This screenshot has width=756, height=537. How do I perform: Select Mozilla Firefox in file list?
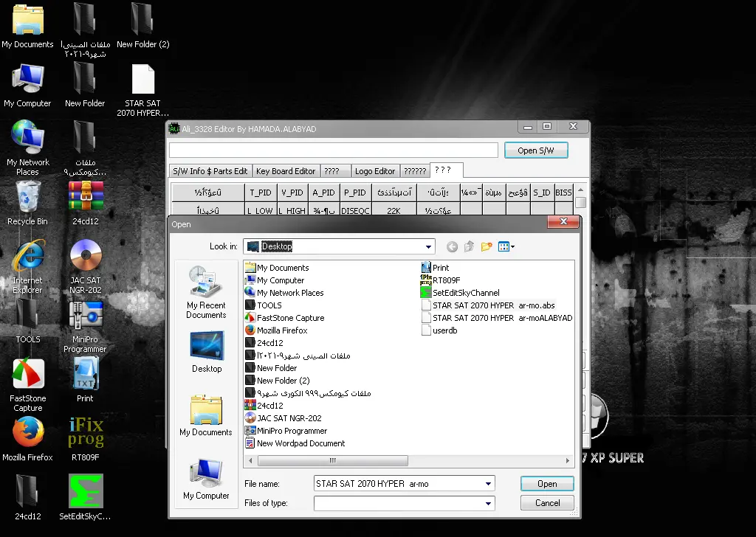(276, 330)
